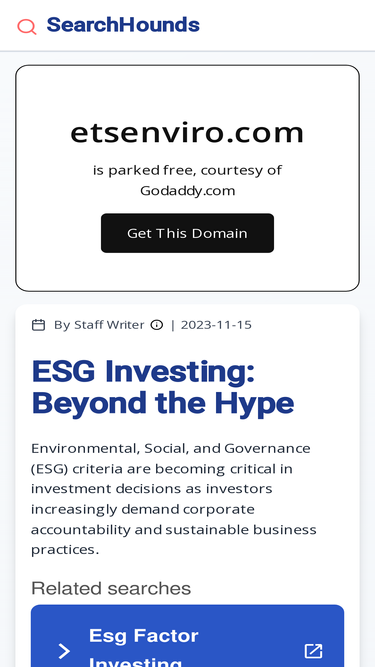375x667 pixels.
Task: Click the ESG criteria article paragraph
Action: 173,499
